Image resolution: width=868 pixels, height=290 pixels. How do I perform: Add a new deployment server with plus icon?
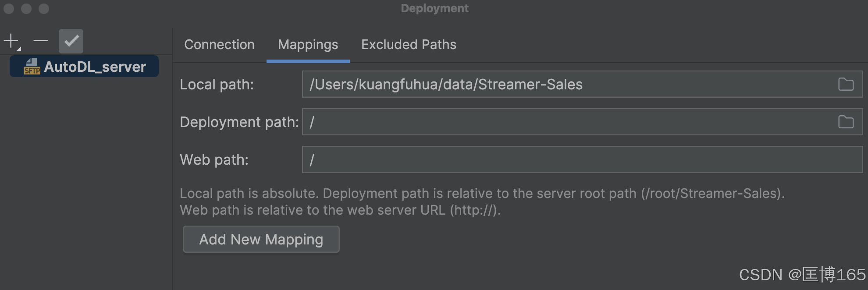pos(11,41)
